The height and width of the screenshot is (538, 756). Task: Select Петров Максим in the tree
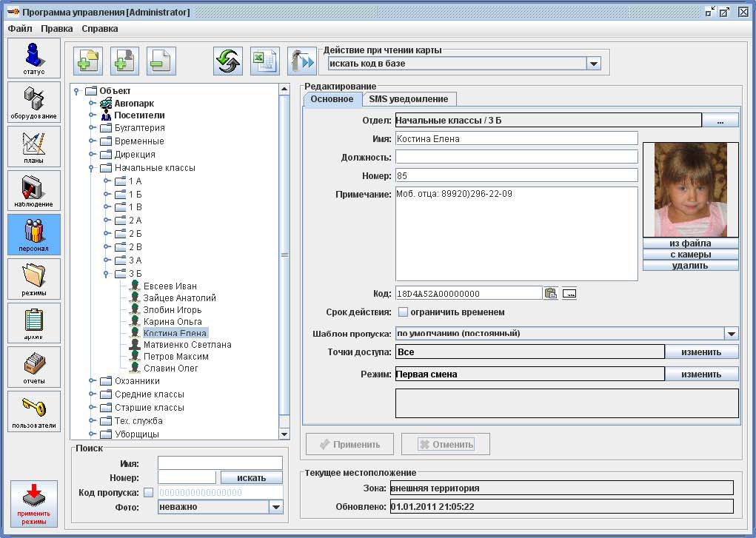[175, 357]
